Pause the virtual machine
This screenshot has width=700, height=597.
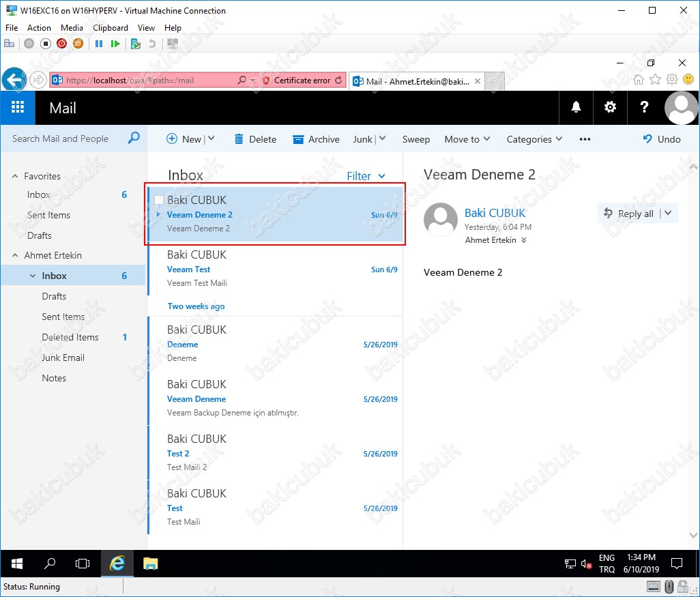[99, 44]
